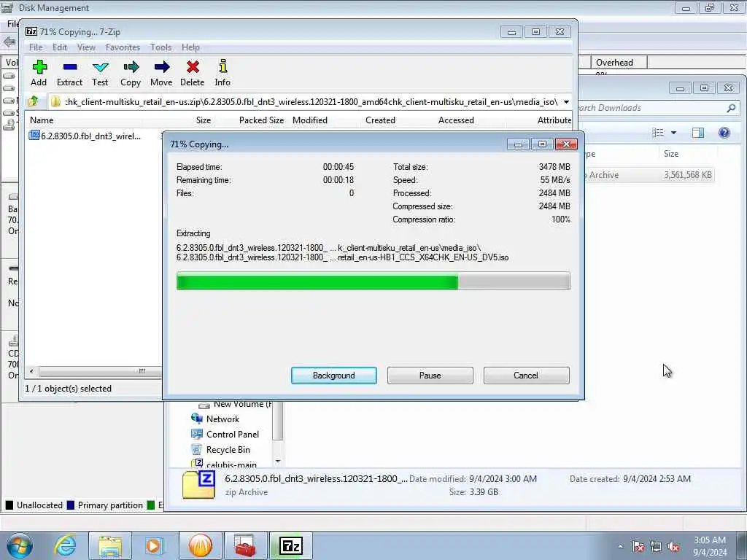Open the orange browser taskbar icon
This screenshot has height=560, width=747.
(x=201, y=545)
